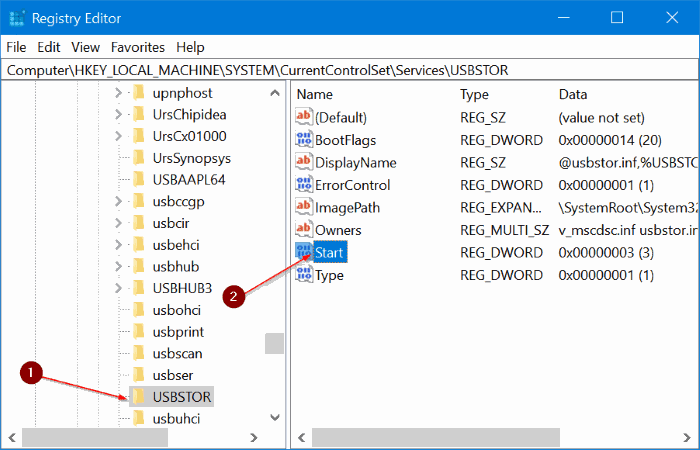Open the Help menu
700x450 pixels.
[x=190, y=47]
